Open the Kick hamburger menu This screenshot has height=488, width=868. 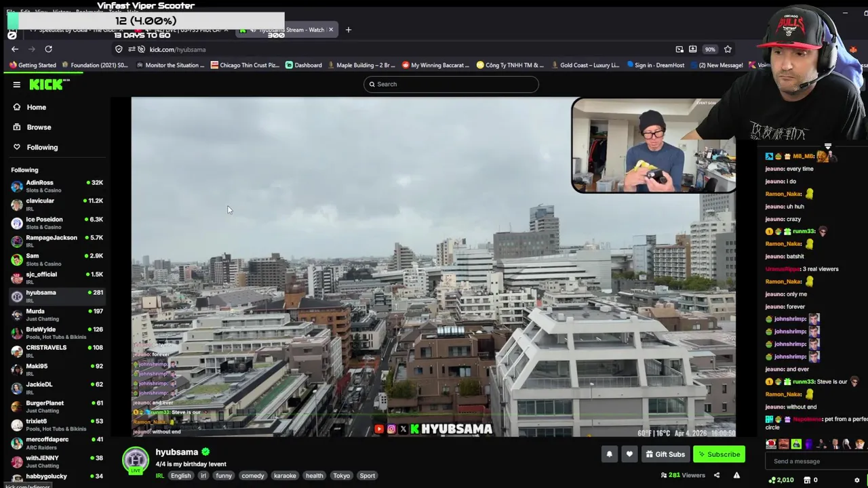tap(16, 85)
